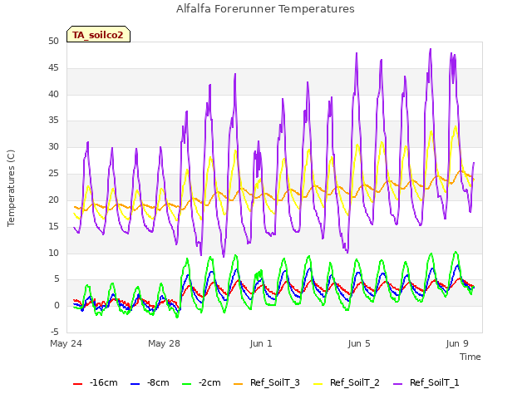The width and height of the screenshot is (532, 399).
Task: Click the 0 y-axis tick label
Action: 57,306
